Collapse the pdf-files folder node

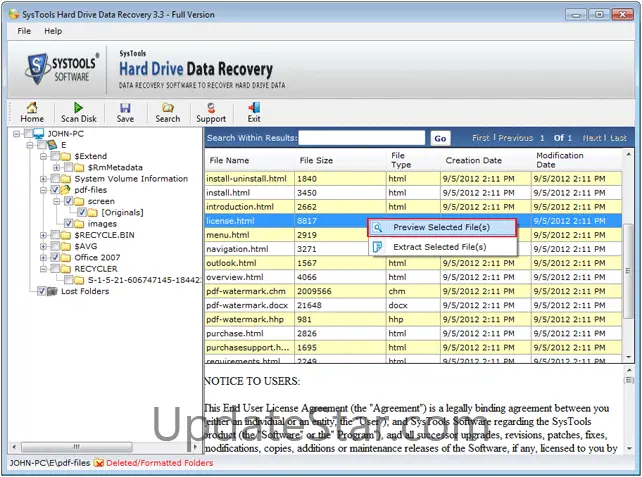tap(43, 190)
